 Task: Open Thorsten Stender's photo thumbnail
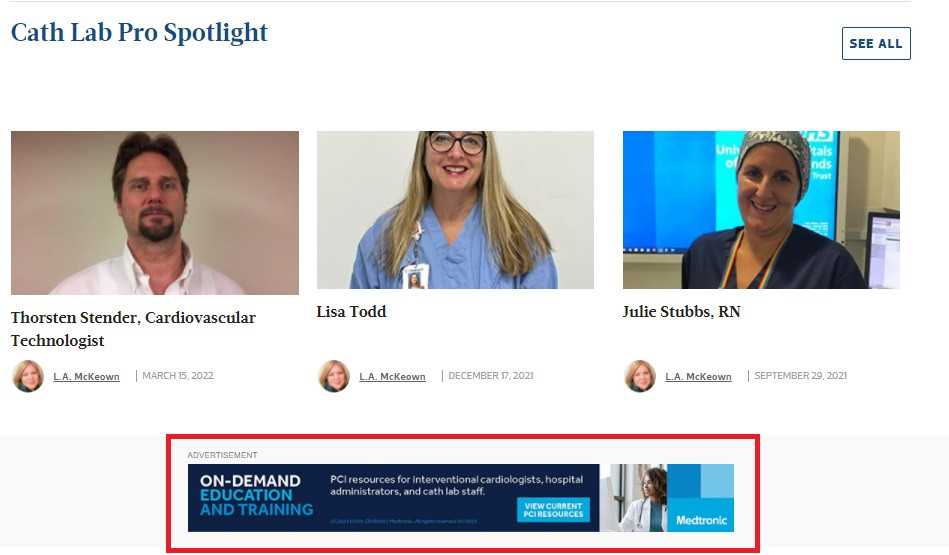click(155, 213)
